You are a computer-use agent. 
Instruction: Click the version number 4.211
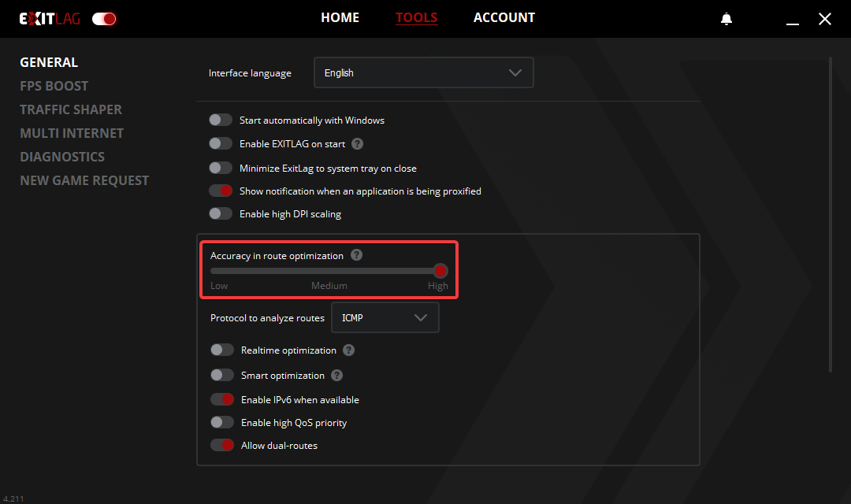click(13, 499)
